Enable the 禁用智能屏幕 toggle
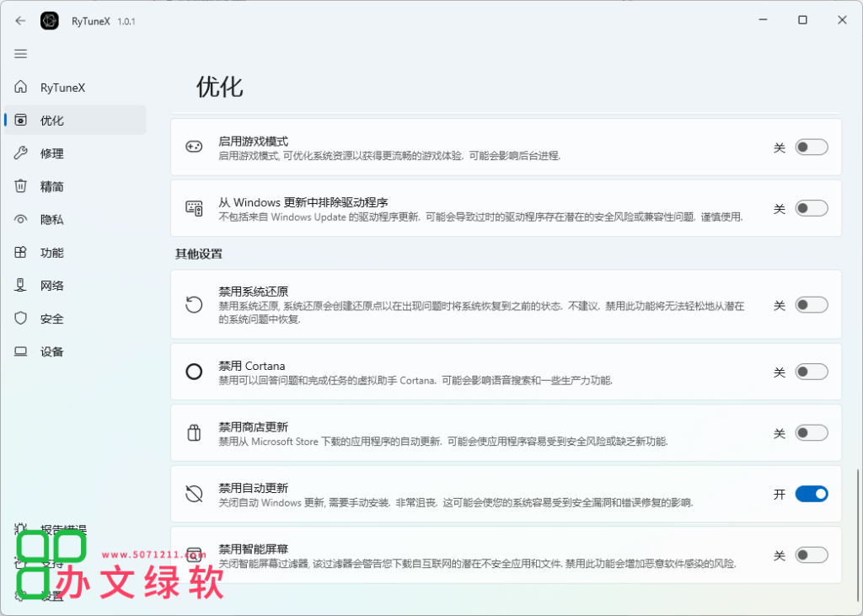 click(812, 554)
